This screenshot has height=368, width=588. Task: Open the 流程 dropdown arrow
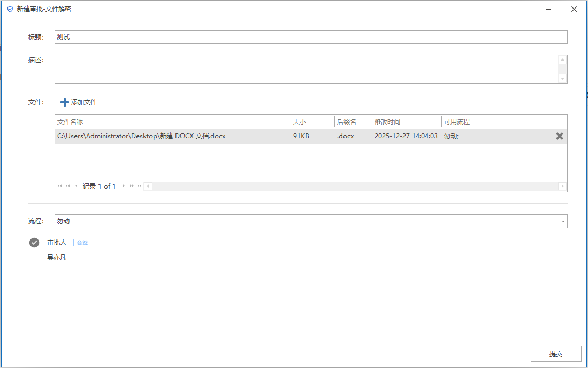(563, 221)
